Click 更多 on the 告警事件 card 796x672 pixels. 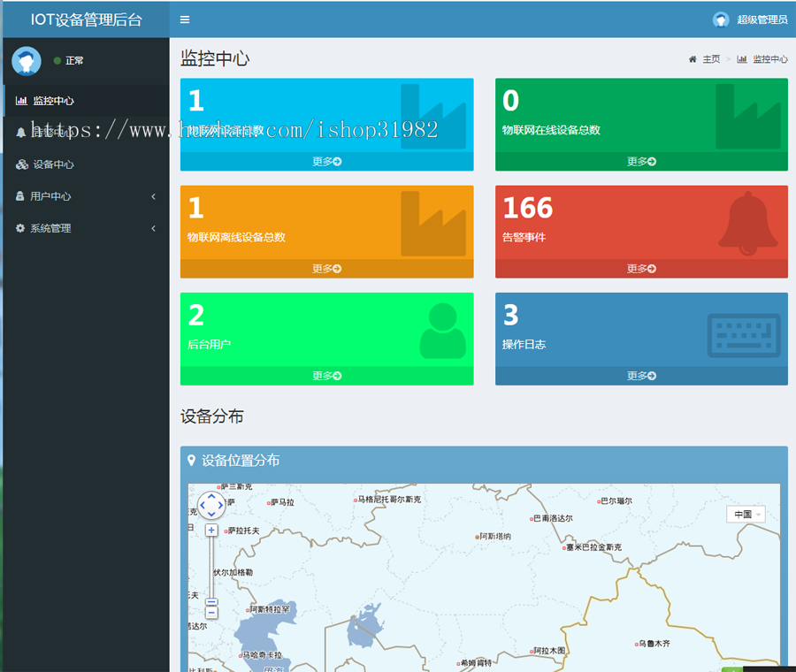click(641, 269)
